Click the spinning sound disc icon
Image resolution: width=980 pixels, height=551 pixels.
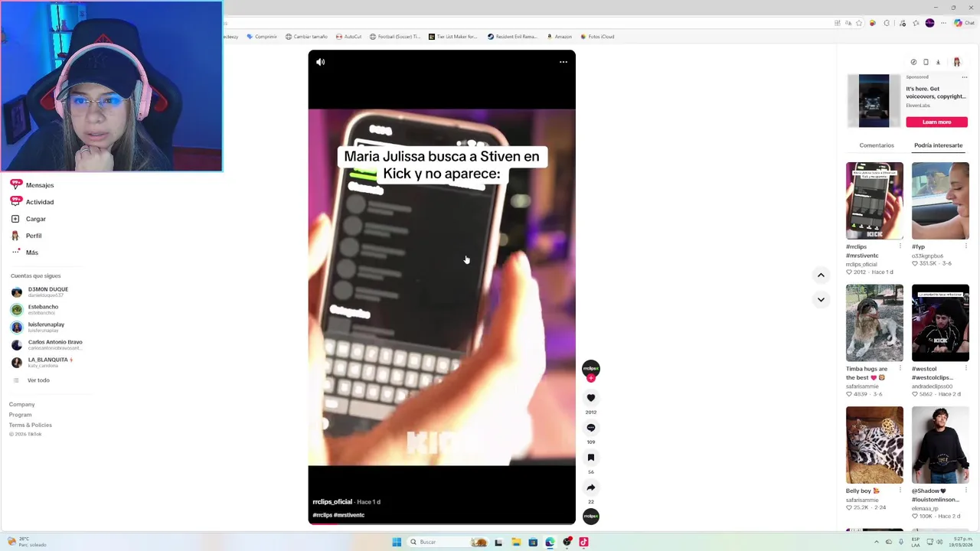pyautogui.click(x=591, y=517)
